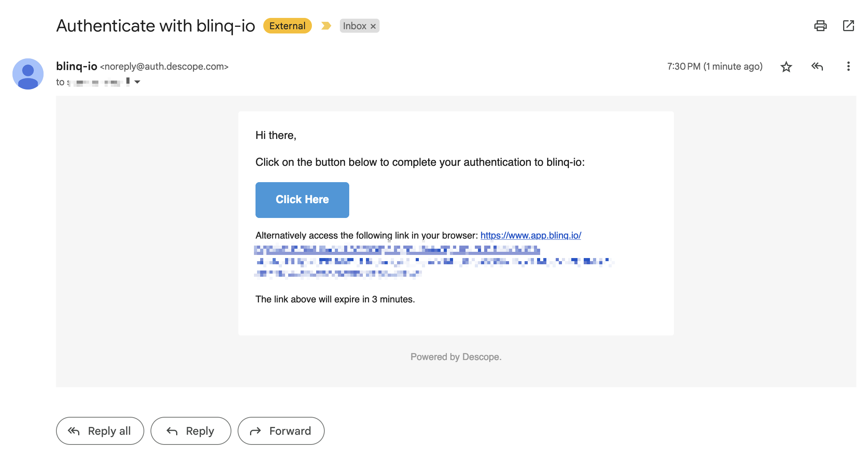
Task: Remove the Inbox label with the x
Action: (373, 26)
